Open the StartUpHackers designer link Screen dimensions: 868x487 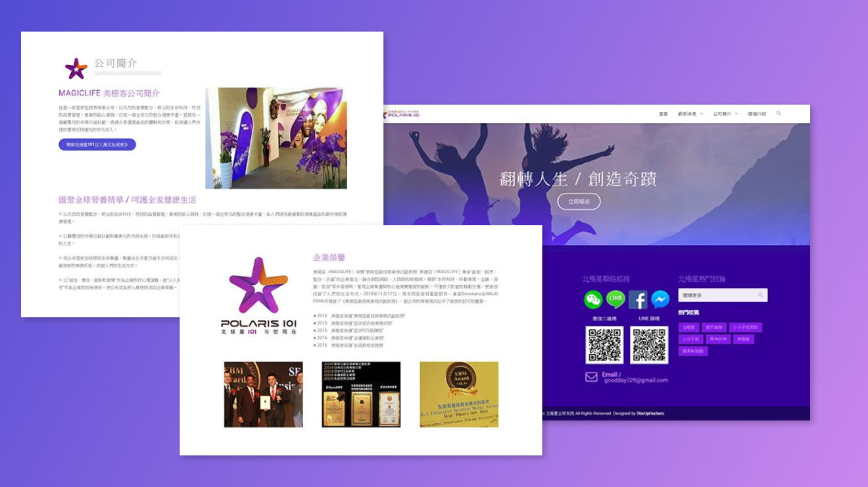[650, 413]
